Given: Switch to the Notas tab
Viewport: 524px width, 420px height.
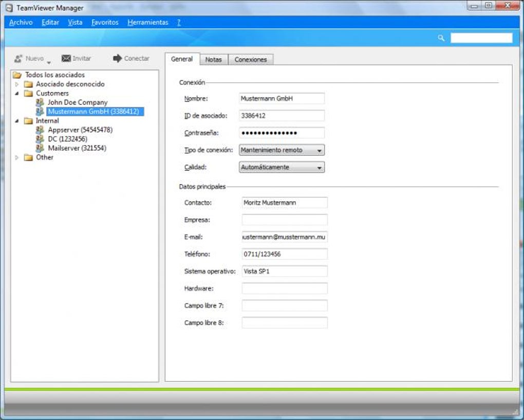Looking at the screenshot, I should point(214,60).
